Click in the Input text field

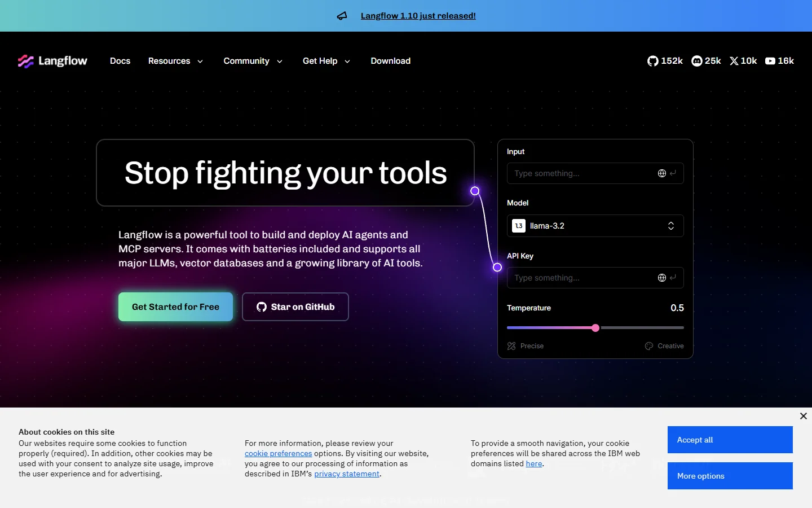[595, 173]
